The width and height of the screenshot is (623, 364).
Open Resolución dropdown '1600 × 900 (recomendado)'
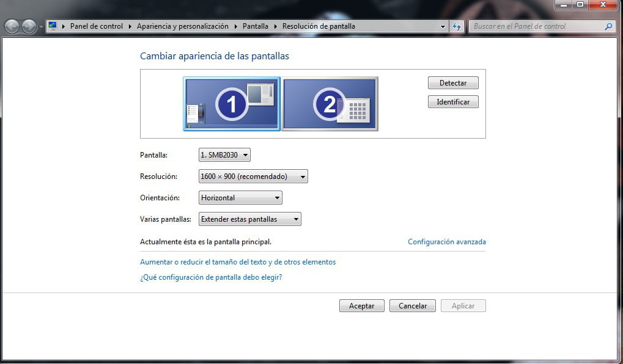coord(253,177)
